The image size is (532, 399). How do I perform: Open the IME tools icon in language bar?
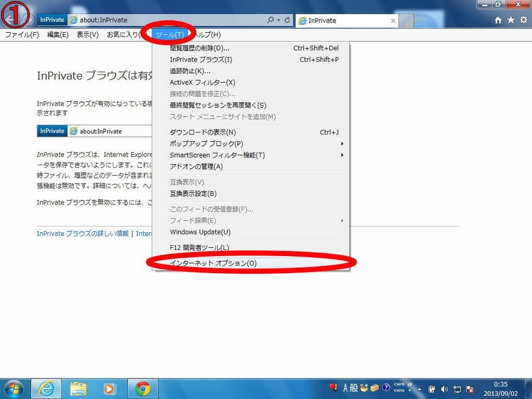(375, 388)
